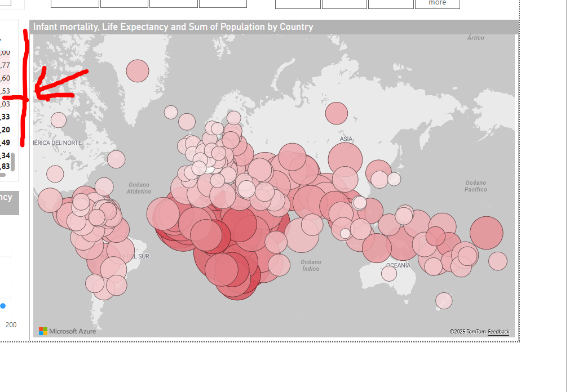This screenshot has width=574, height=392.
Task: Select the bubble over Iceland
Action: point(171,112)
